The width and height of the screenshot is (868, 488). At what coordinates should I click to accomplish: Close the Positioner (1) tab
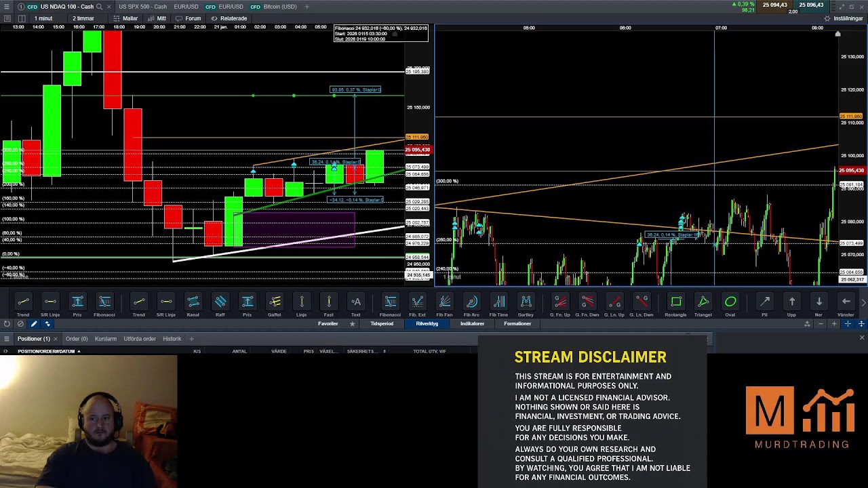point(56,339)
